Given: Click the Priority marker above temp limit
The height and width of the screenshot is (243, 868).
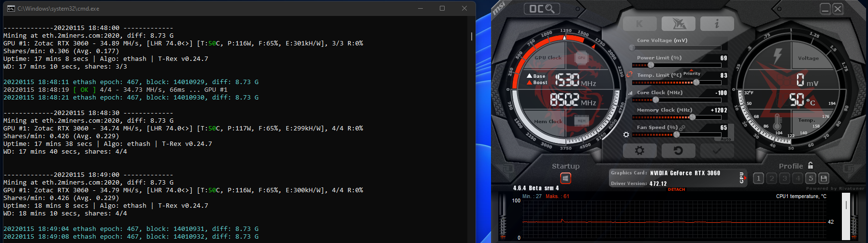Looking at the screenshot, I should [x=692, y=73].
